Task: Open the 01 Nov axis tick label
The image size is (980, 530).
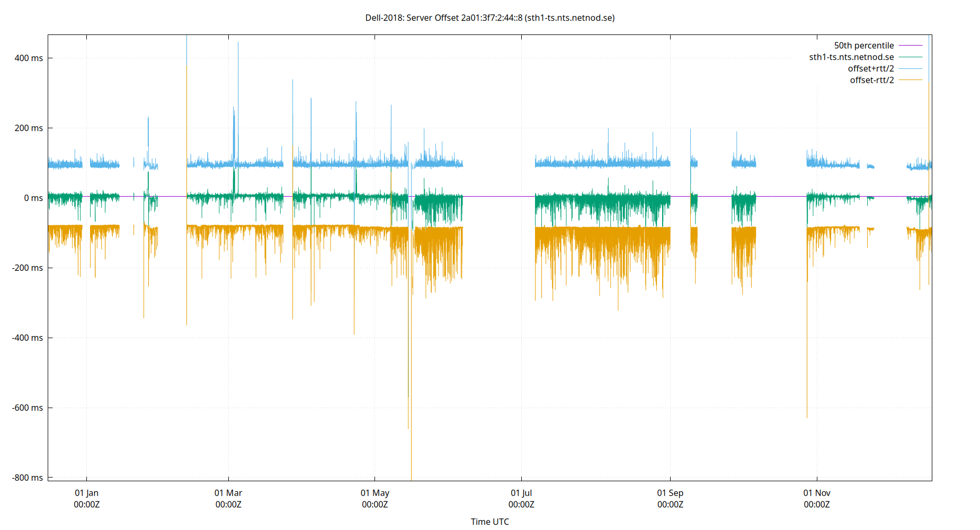Action: coord(817,493)
